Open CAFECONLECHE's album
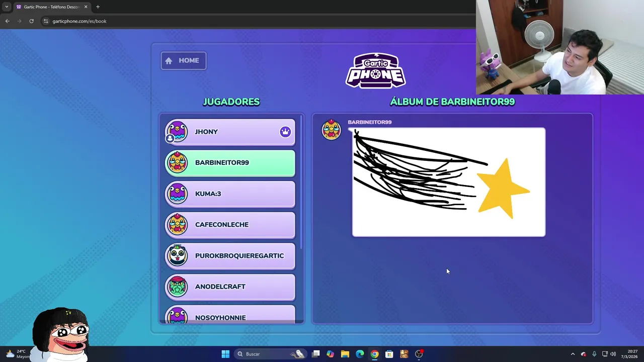This screenshot has width=644, height=362. (230, 225)
